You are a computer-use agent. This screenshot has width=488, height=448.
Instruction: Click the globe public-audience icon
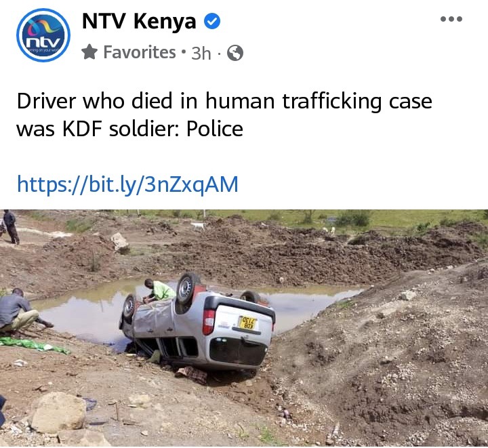click(x=235, y=53)
